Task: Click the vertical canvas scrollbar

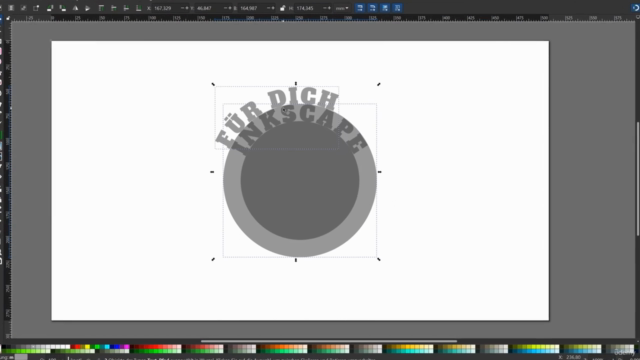Action: [637, 179]
